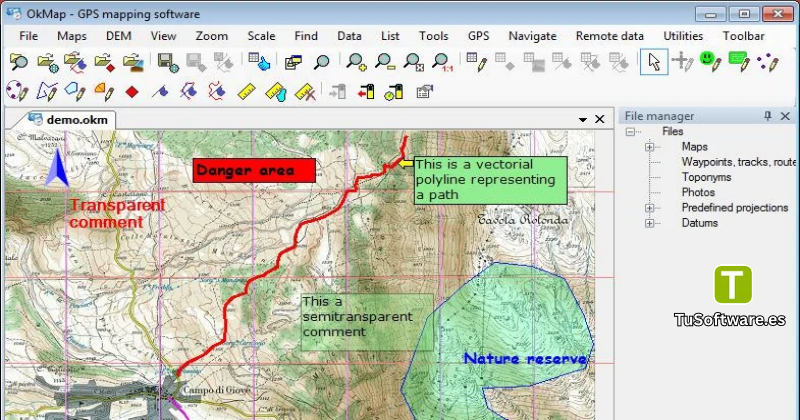This screenshot has height=420, width=800.
Task: Click the card with arrow icon
Action: 424,92
